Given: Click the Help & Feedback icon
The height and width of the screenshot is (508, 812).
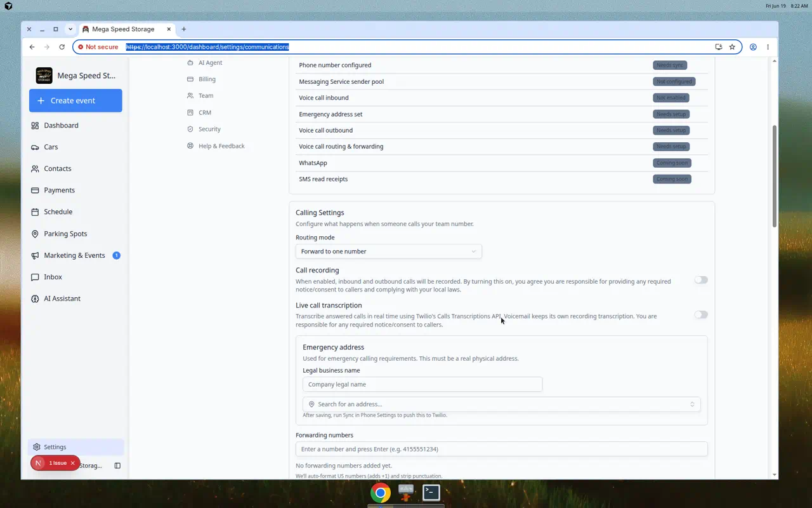Looking at the screenshot, I should [190, 146].
